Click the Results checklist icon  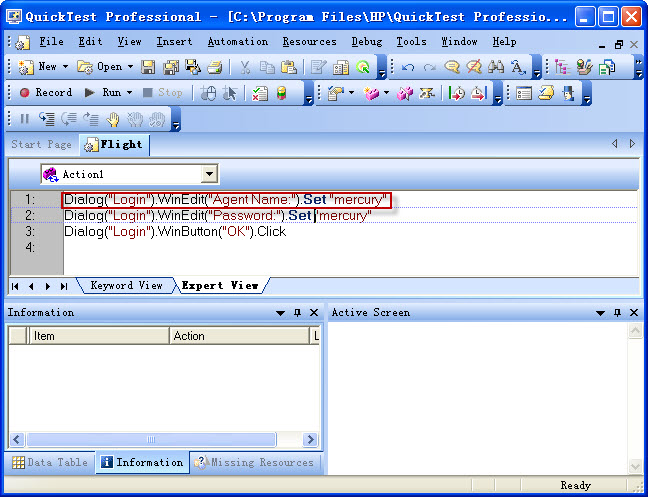[260, 93]
